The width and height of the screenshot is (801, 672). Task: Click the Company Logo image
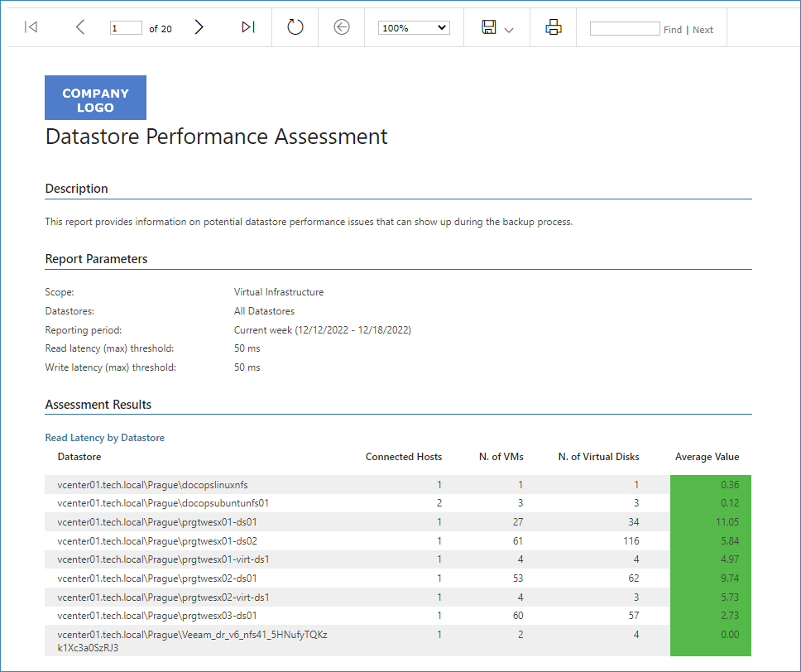click(95, 98)
